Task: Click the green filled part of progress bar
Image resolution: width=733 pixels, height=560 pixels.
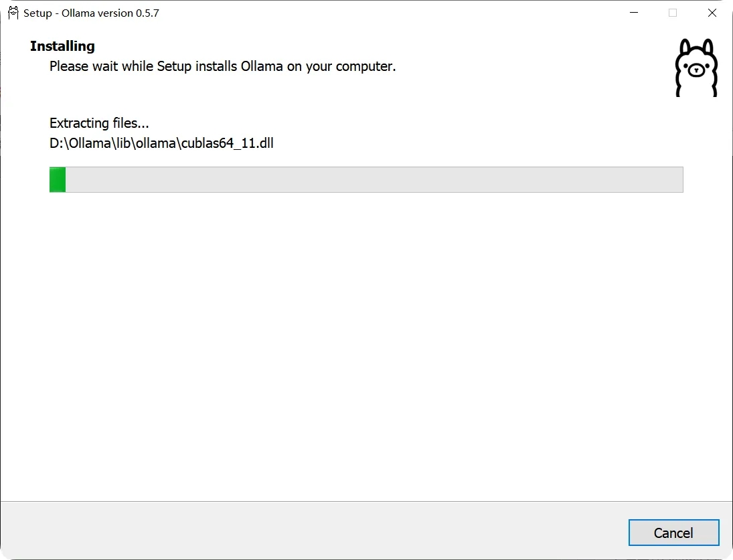Action: [x=58, y=179]
